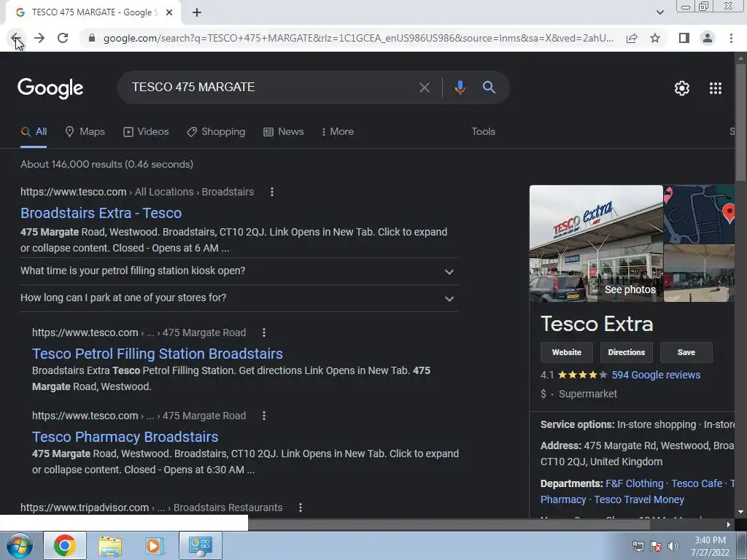The image size is (747, 560).
Task: Start voice search with the microphone
Action: click(460, 87)
